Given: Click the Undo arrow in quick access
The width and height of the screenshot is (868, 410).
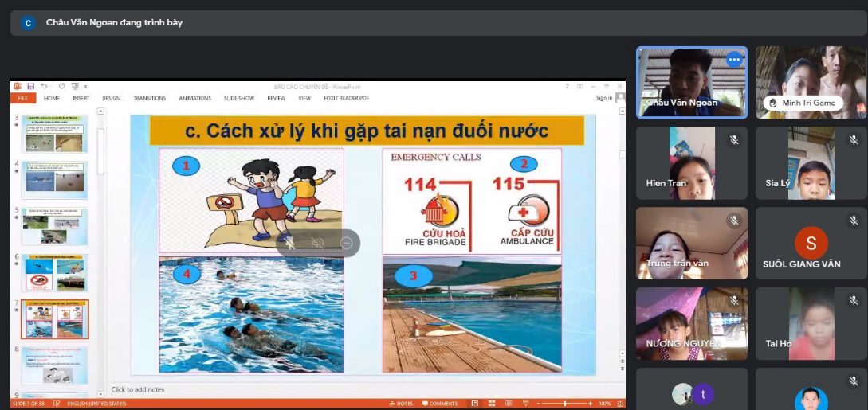Looking at the screenshot, I should (x=44, y=86).
